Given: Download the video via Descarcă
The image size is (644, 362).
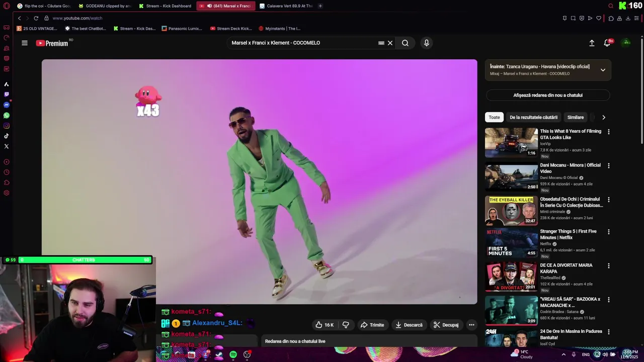Looking at the screenshot, I should pos(409,325).
